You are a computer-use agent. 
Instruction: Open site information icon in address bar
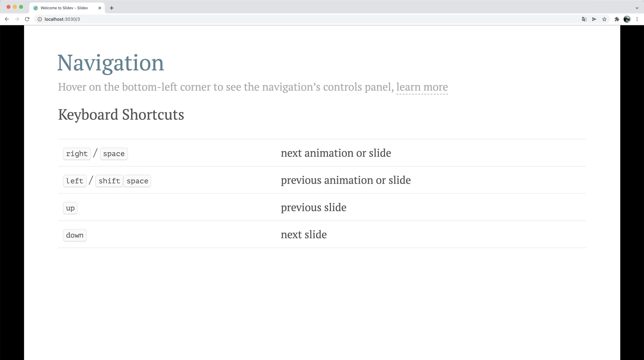click(x=39, y=19)
